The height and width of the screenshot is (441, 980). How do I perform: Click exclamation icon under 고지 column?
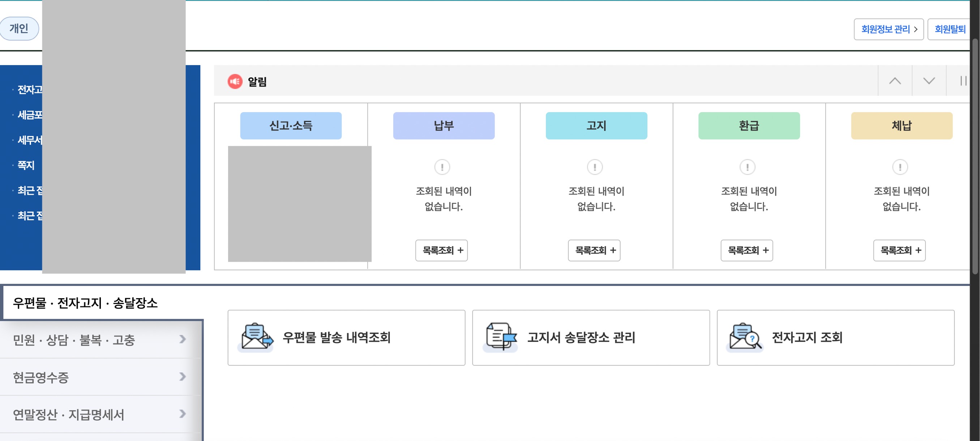(595, 167)
